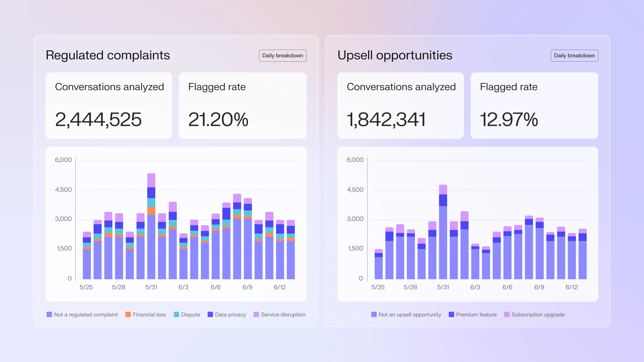
Task: Click the Regulated complaints heading
Action: (x=108, y=55)
